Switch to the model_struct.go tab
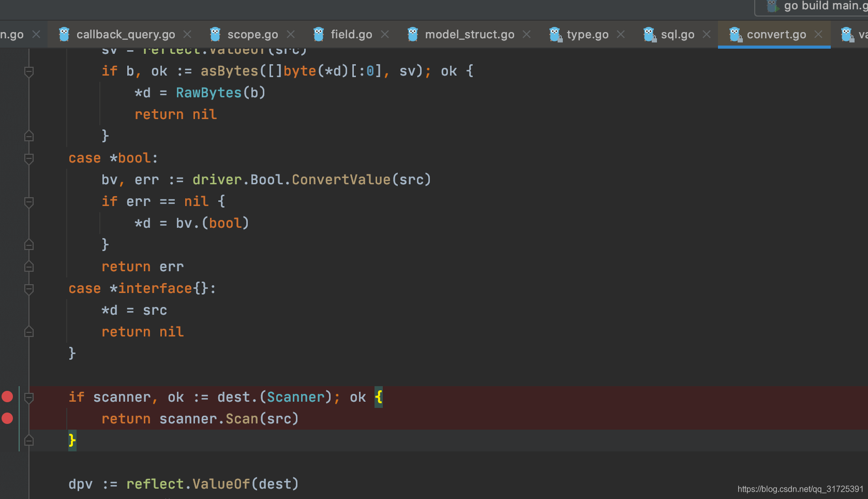The image size is (868, 499). (469, 34)
